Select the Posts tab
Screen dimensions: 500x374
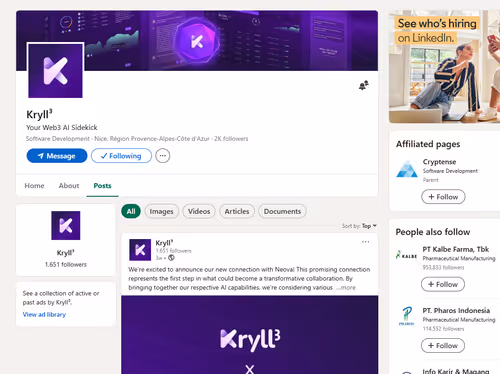click(x=102, y=186)
